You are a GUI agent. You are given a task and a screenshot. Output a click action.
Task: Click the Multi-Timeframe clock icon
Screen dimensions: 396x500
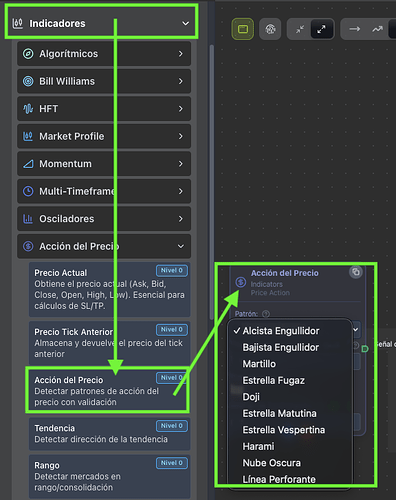[x=28, y=191]
